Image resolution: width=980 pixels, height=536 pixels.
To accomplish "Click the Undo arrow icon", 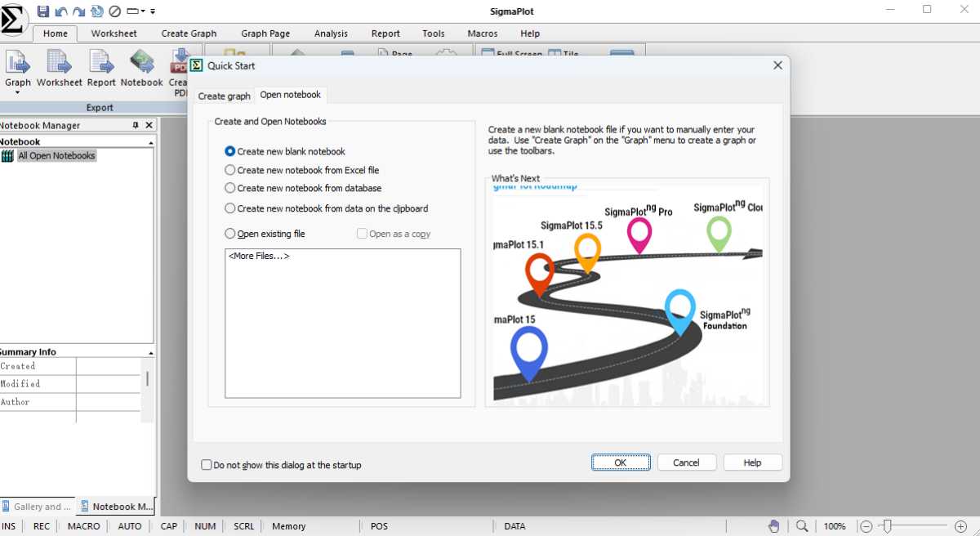I will pyautogui.click(x=61, y=11).
